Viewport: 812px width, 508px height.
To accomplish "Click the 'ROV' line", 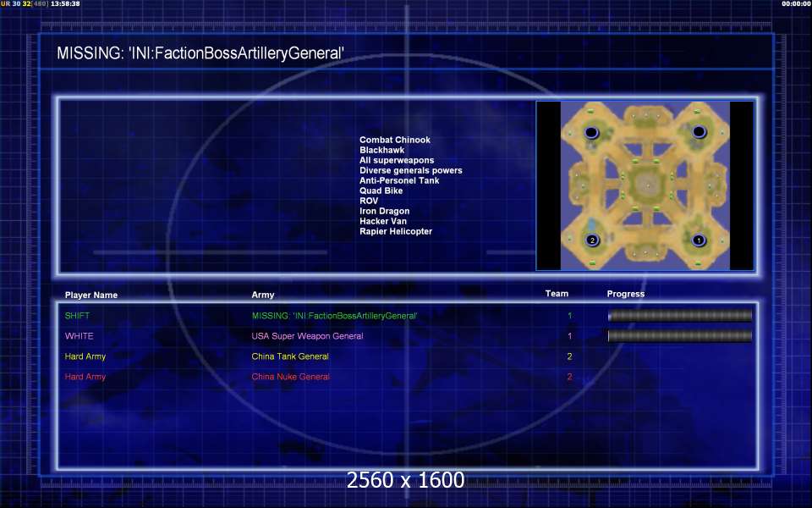I will tap(369, 201).
